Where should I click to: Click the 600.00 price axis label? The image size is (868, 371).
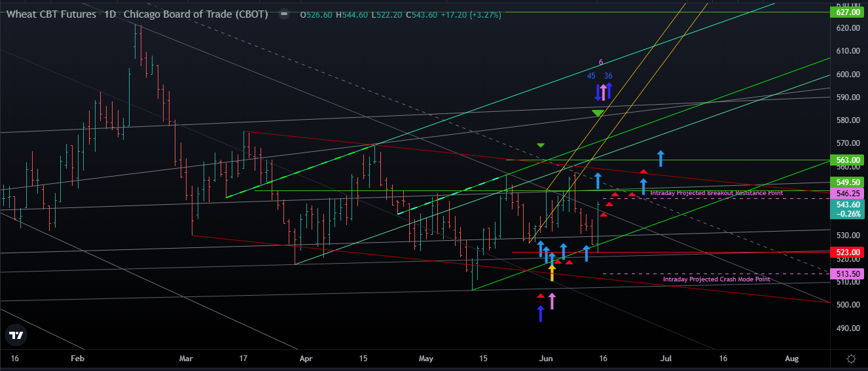pos(847,75)
